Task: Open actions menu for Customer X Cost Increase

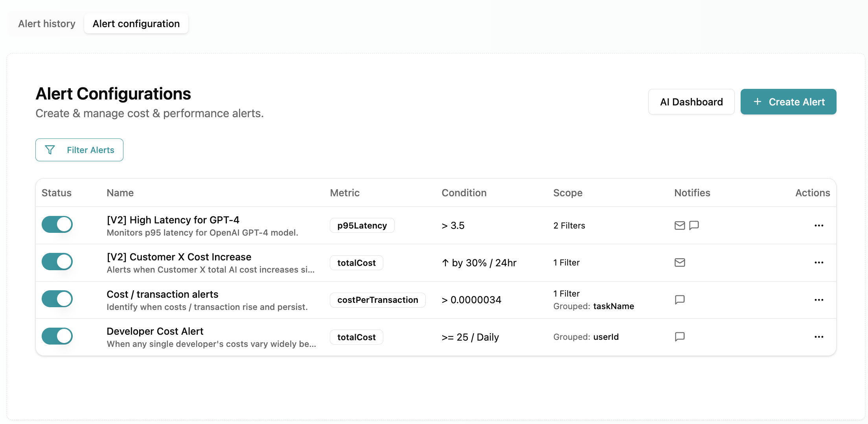Action: [x=819, y=262]
